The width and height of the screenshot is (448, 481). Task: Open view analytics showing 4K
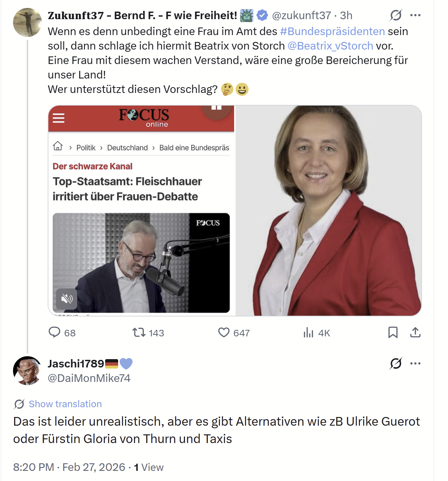pos(308,332)
